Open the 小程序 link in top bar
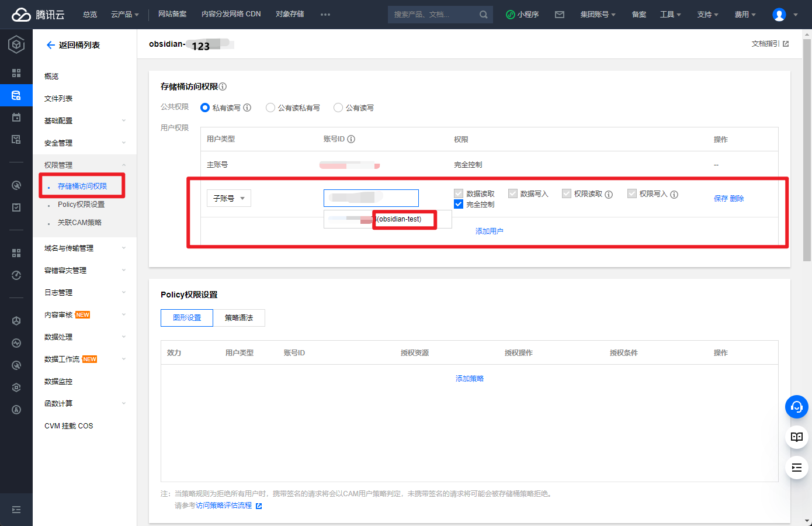 (x=522, y=15)
